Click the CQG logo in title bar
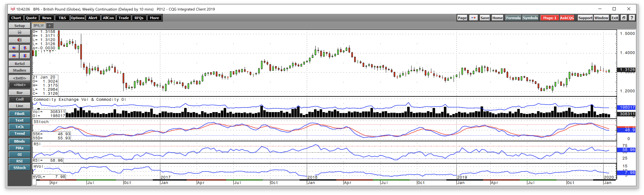 (13, 9)
